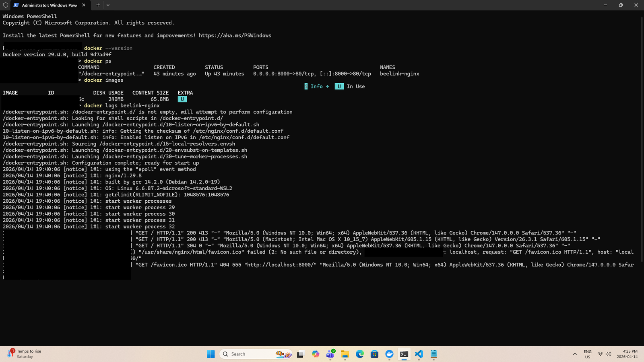This screenshot has width=644, height=362.
Task: Mute audio via the speaker icon
Action: pyautogui.click(x=608, y=354)
